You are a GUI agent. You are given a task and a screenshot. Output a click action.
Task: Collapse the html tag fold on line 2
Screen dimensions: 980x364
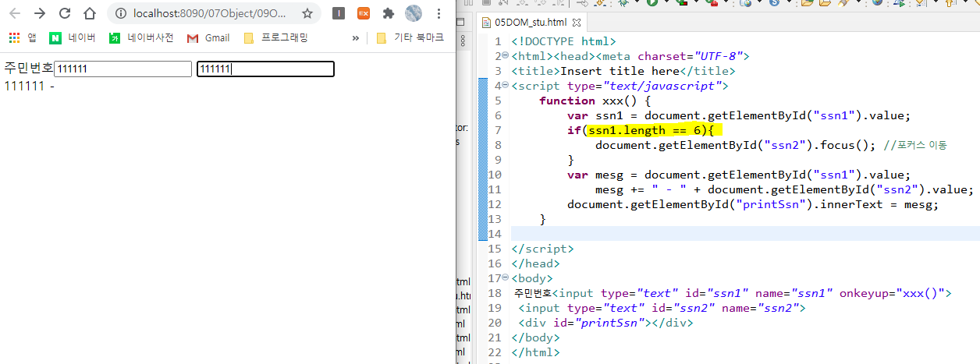tap(505, 56)
